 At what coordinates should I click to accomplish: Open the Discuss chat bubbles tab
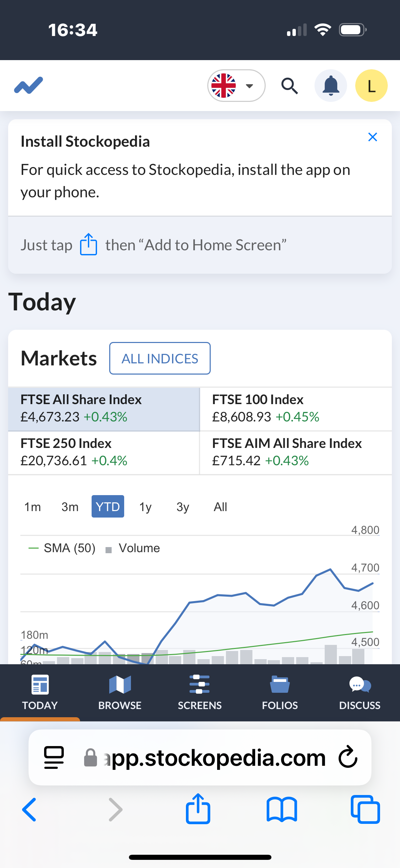(360, 692)
